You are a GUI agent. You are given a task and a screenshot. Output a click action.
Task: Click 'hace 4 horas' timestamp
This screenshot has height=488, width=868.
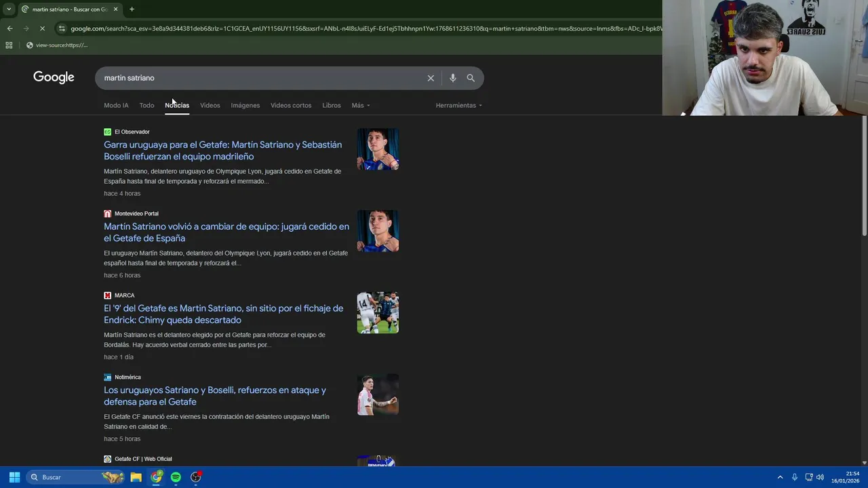point(122,193)
